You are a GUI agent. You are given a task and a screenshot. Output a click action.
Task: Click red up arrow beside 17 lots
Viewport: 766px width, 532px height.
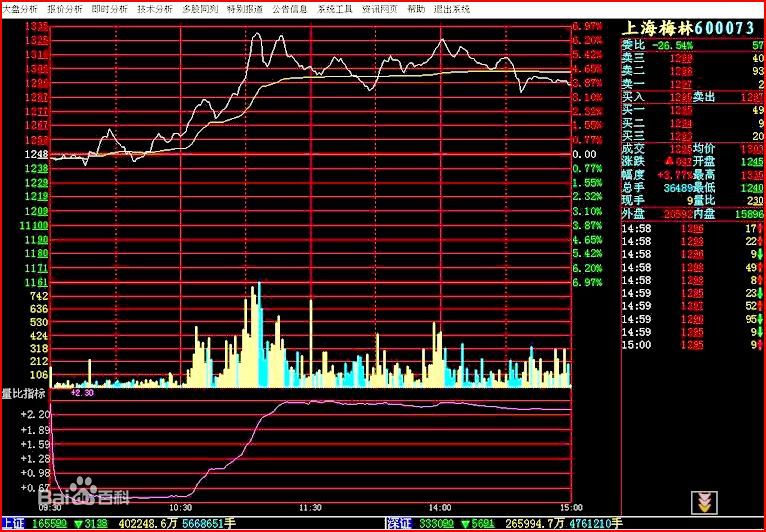[761, 229]
